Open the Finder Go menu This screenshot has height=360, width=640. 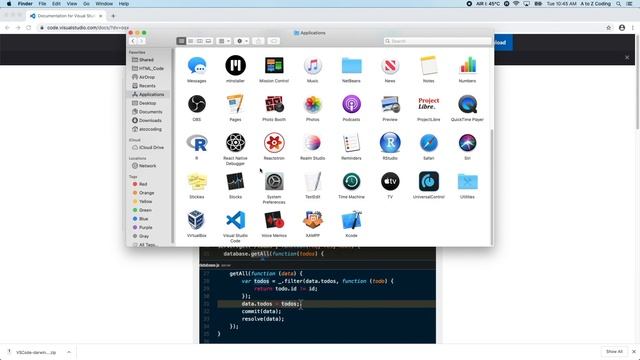[86, 4]
